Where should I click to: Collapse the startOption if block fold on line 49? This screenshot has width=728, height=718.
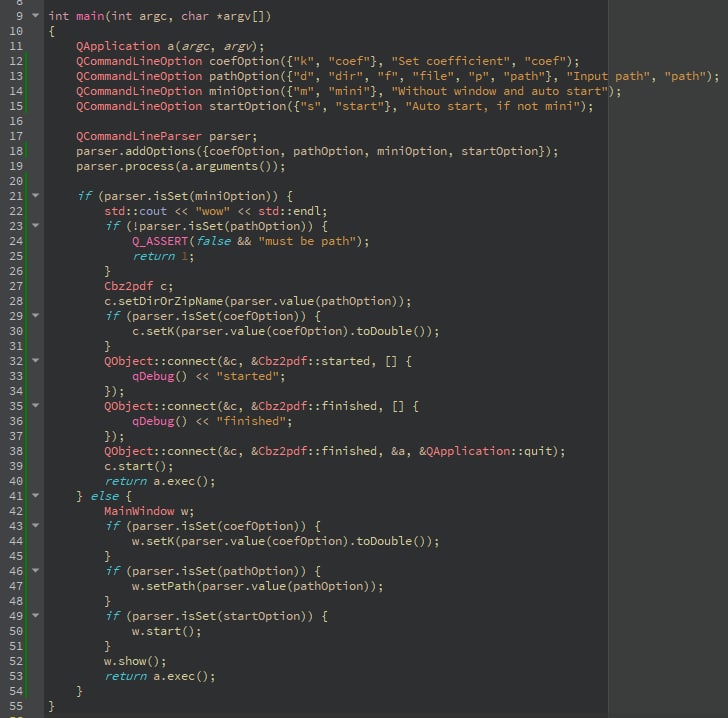click(x=35, y=615)
